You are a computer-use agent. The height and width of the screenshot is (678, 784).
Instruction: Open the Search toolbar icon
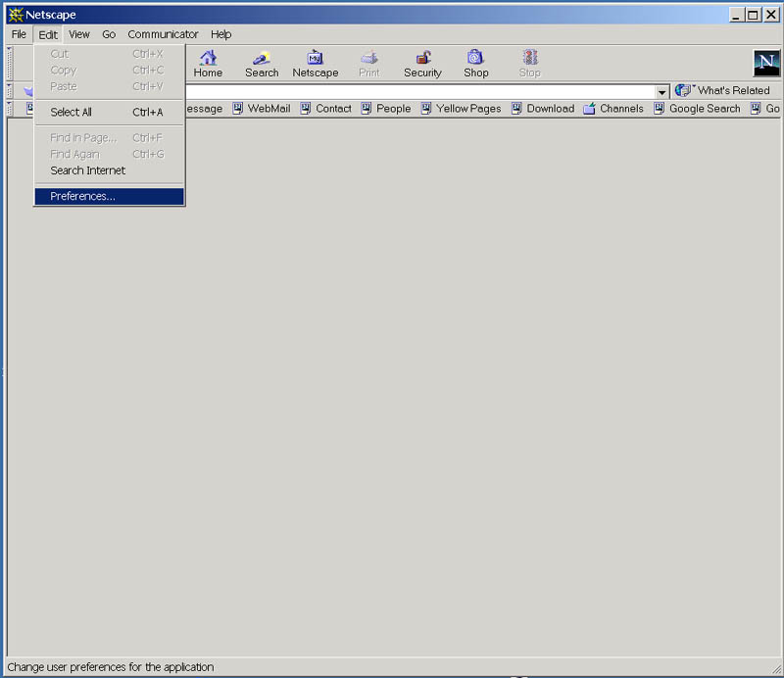[262, 58]
